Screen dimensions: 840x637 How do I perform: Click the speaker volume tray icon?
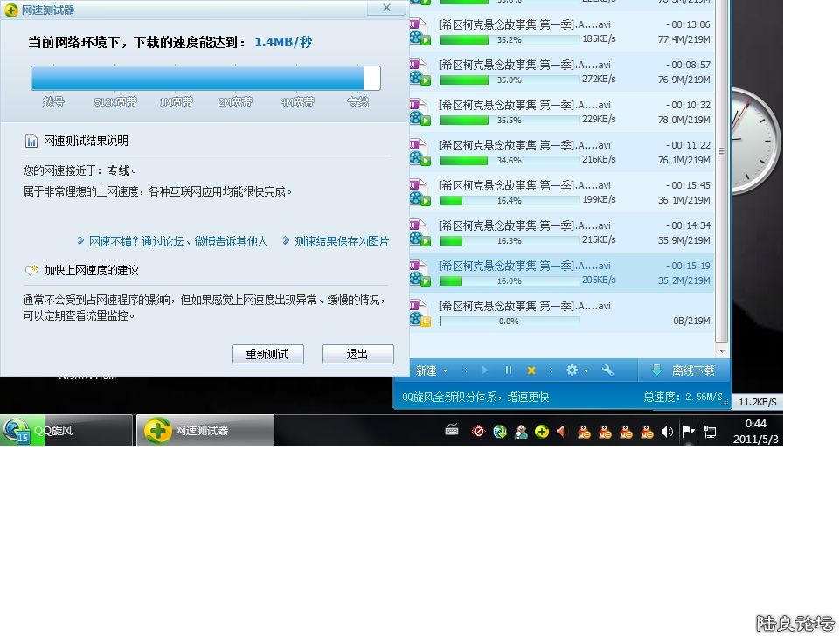tap(668, 431)
